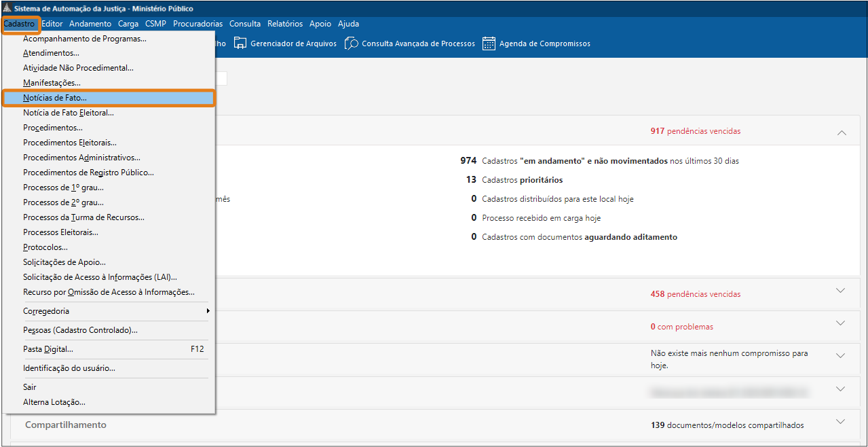This screenshot has width=868, height=447.
Task: Click the application logo in title bar
Action: pos(7,9)
